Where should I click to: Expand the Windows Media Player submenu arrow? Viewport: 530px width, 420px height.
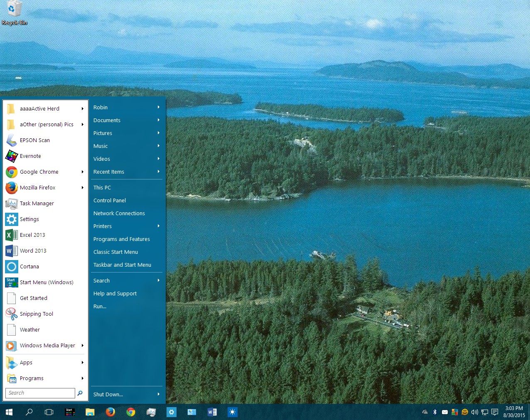click(x=83, y=346)
